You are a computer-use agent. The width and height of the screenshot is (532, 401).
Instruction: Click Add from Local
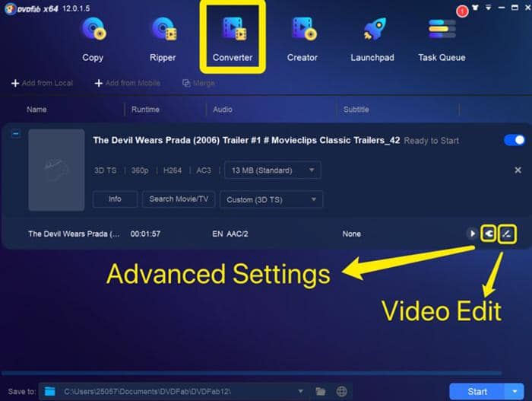coord(43,83)
